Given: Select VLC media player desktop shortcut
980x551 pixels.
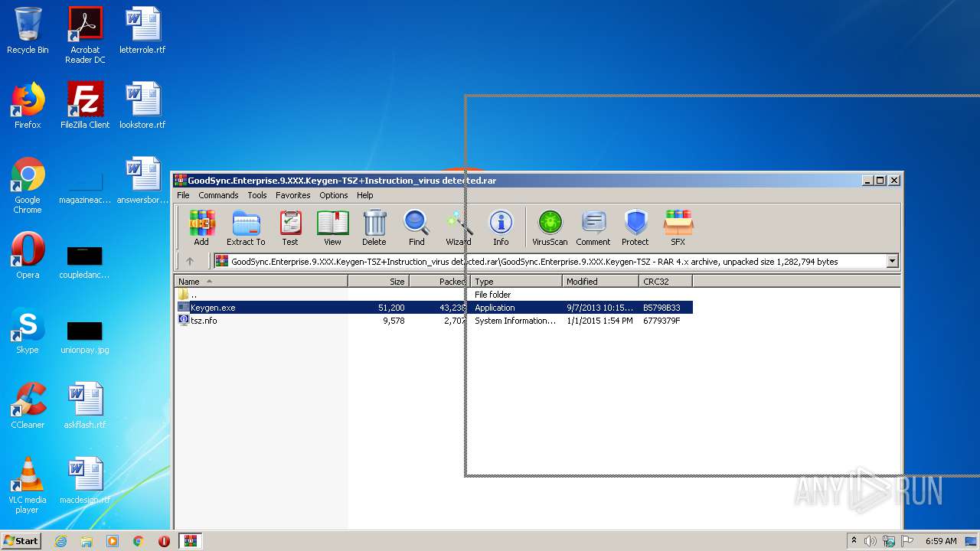Looking at the screenshot, I should click(28, 486).
